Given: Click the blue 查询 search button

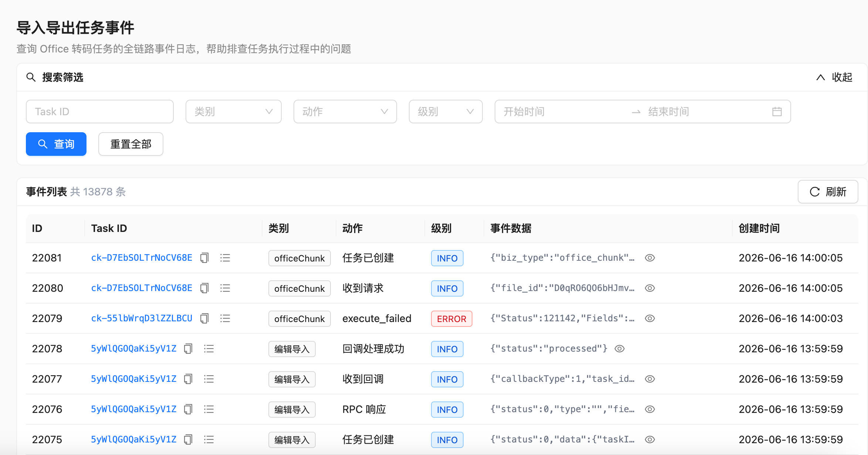Looking at the screenshot, I should pyautogui.click(x=56, y=144).
